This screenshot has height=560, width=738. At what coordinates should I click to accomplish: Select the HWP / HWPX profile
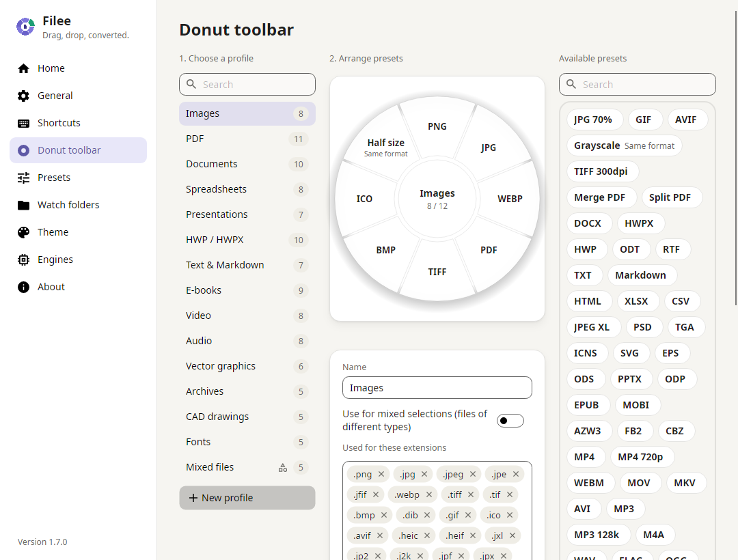coord(247,240)
